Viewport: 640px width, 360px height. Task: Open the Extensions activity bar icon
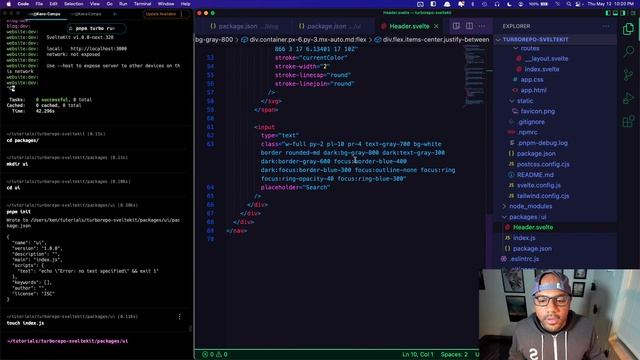click(x=628, y=121)
